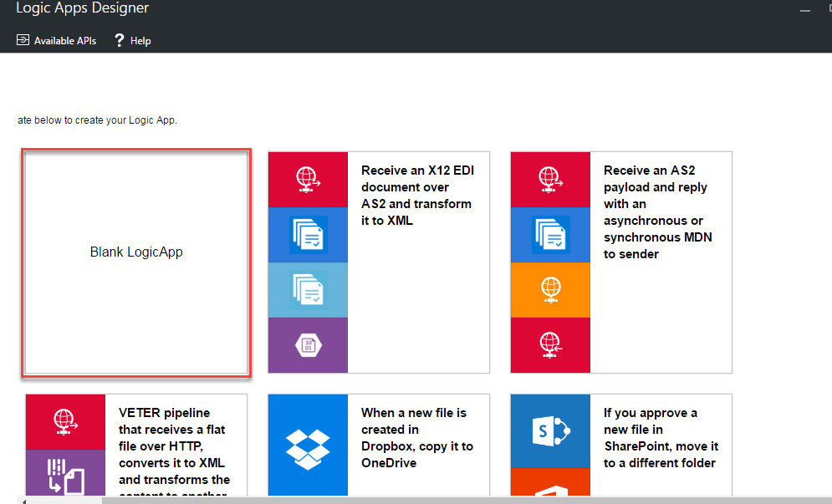The width and height of the screenshot is (832, 504).
Task: Choose the AS2 payload MDN reply template text
Action: pyautogui.click(x=657, y=212)
